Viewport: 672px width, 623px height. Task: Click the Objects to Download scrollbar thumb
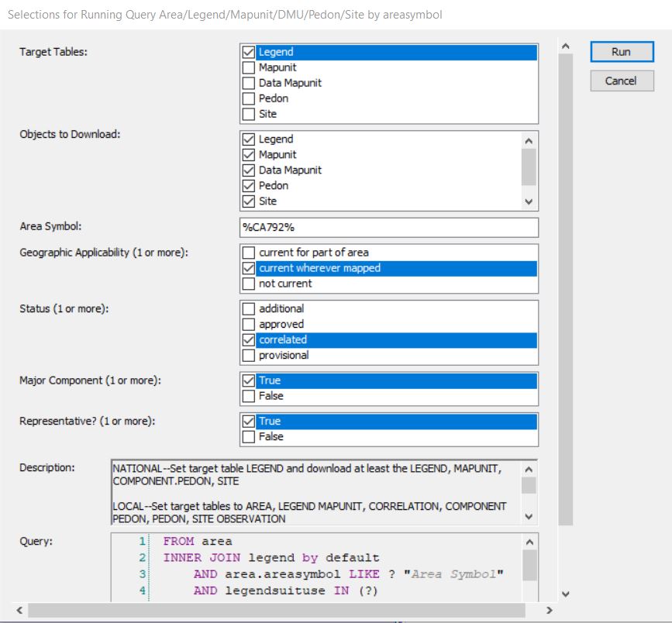point(529,167)
